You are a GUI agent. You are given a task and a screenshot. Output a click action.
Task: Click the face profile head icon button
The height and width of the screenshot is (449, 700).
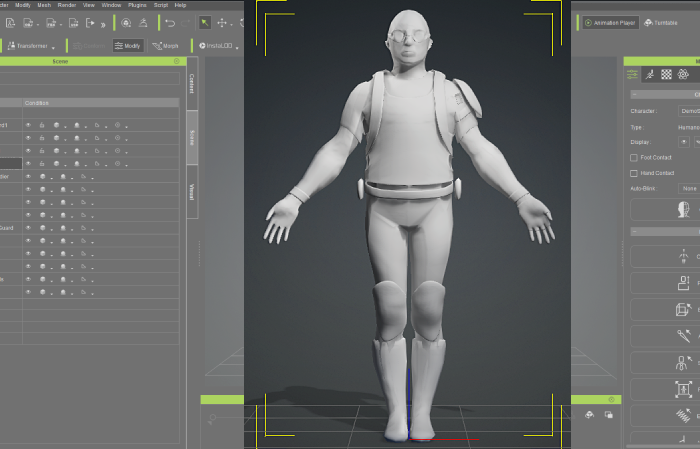coord(683,210)
